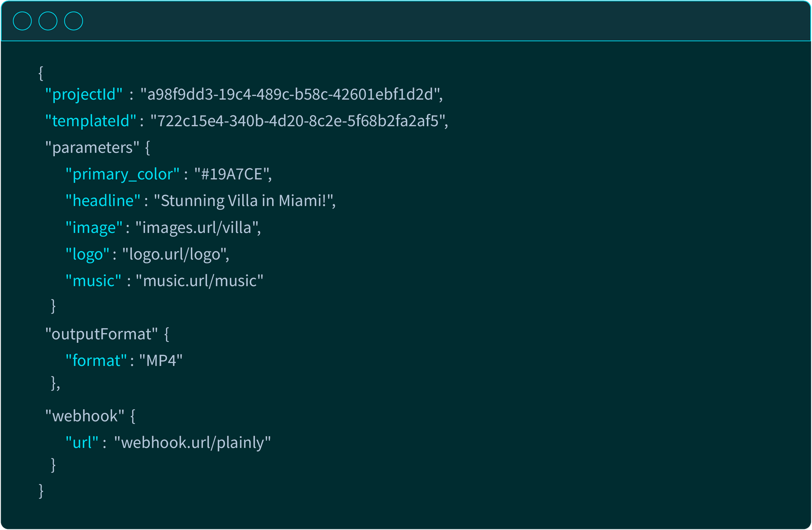Select the projectId value starting with a98f9dd3
The image size is (812, 530).
point(291,95)
